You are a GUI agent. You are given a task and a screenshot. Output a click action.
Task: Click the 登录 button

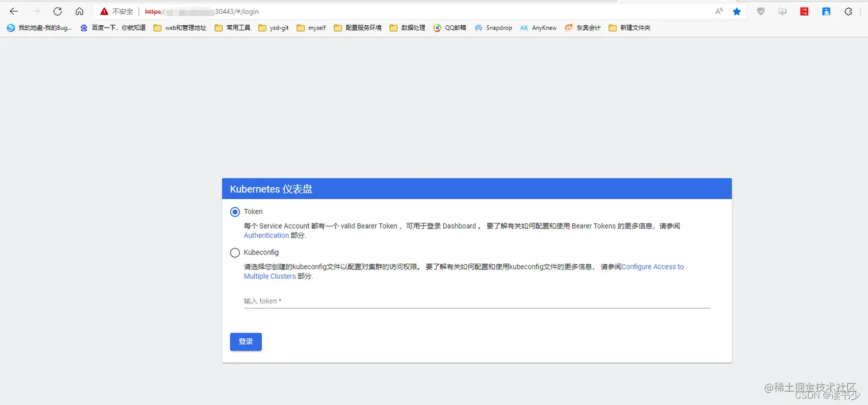246,341
